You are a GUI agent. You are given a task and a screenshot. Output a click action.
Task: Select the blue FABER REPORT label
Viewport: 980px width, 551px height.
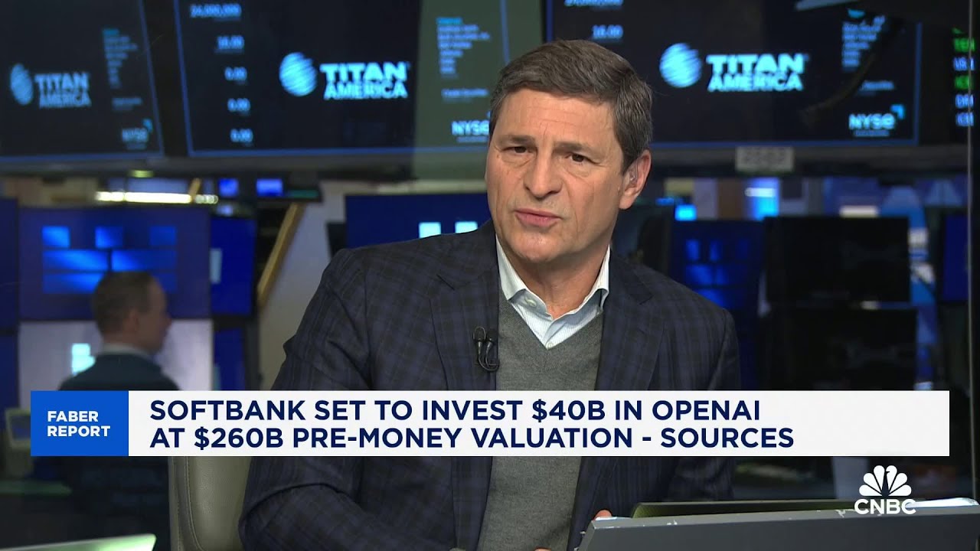[79, 423]
